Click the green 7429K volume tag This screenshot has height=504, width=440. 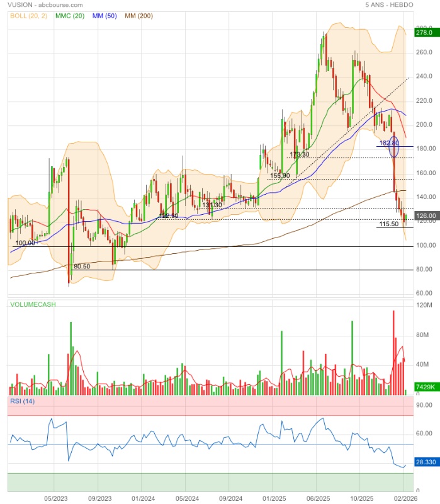pyautogui.click(x=427, y=387)
